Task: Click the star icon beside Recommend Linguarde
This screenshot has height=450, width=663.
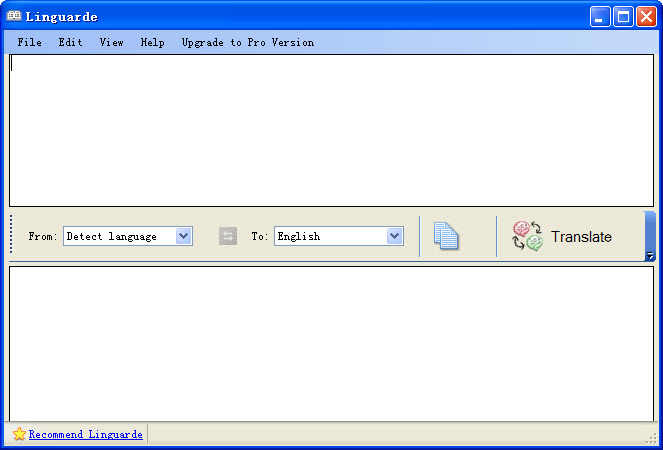Action: [x=19, y=434]
